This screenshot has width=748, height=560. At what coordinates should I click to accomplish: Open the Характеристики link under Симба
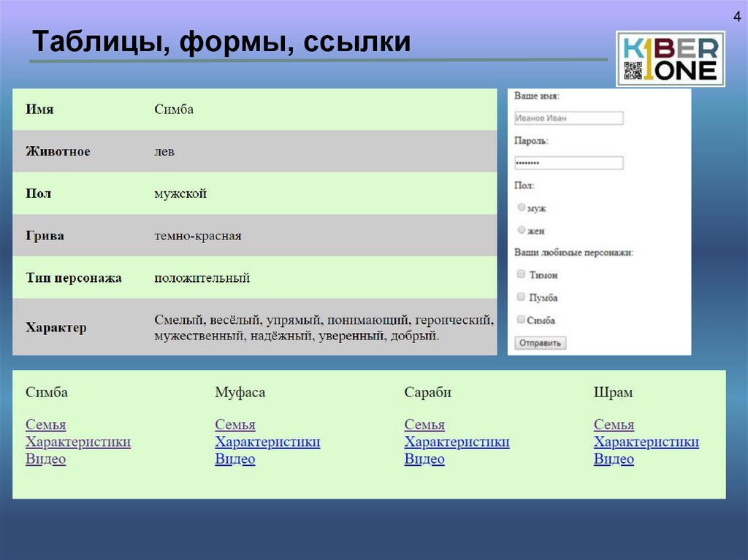[x=77, y=442]
